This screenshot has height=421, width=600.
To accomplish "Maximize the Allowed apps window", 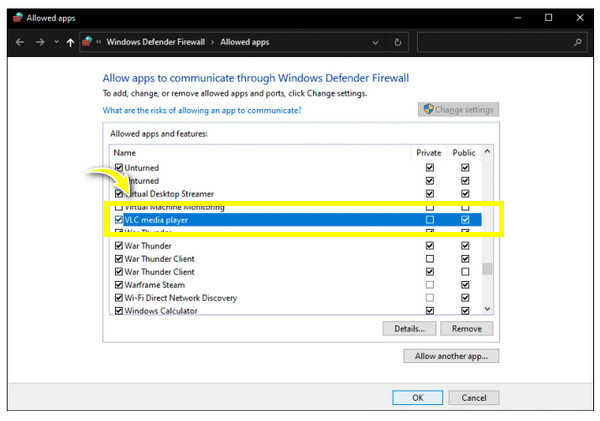I will point(548,18).
